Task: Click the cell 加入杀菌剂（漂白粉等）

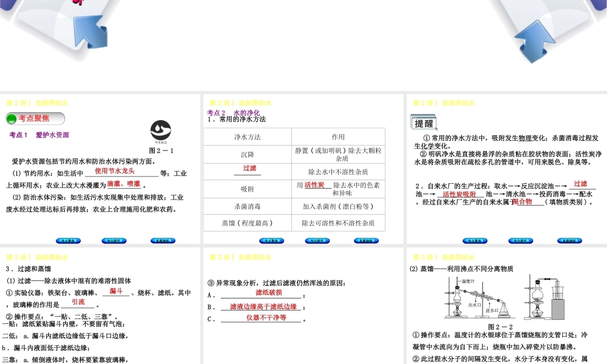Action: (x=338, y=206)
